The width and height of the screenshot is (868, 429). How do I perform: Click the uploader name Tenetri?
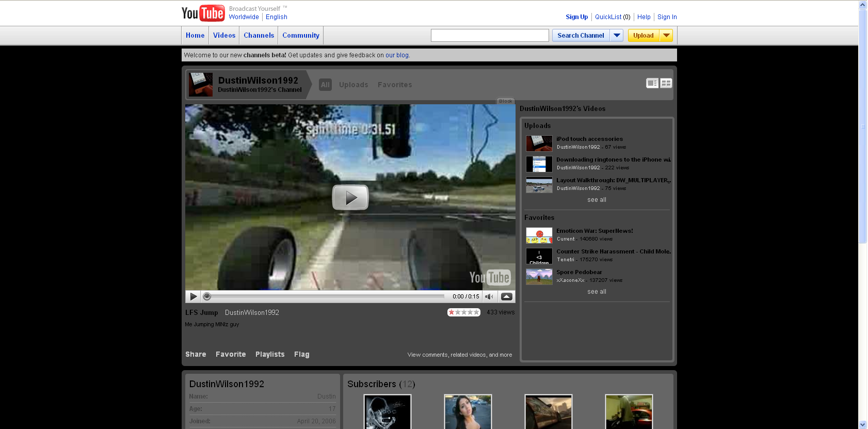pyautogui.click(x=566, y=260)
